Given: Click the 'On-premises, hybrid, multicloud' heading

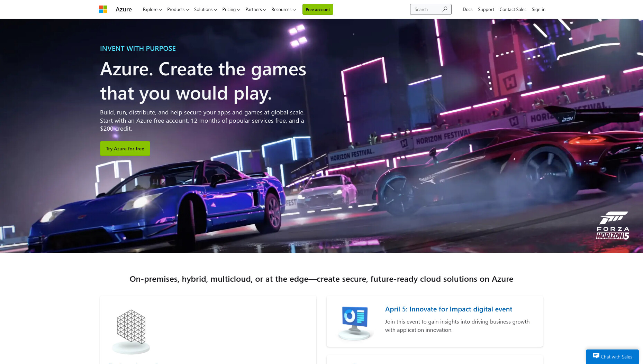Looking at the screenshot, I should (x=321, y=279).
